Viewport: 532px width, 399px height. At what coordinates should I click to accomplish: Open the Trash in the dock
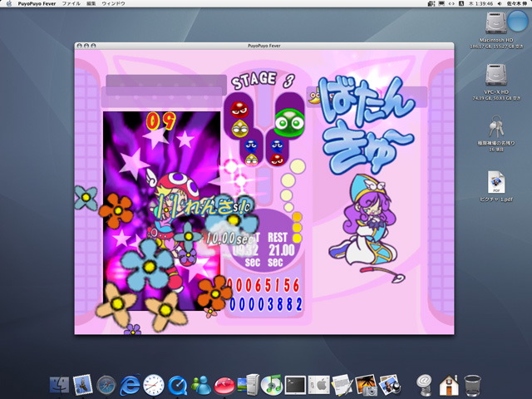point(472,386)
